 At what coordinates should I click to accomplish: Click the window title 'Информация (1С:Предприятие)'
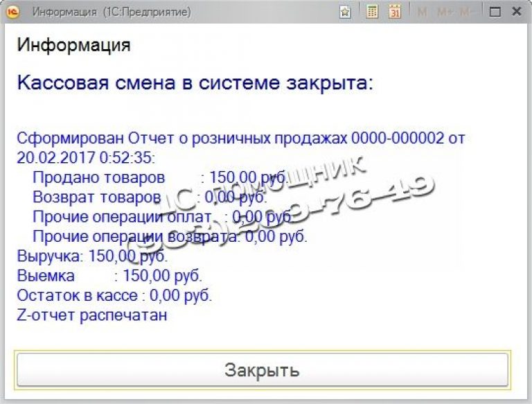point(111,12)
